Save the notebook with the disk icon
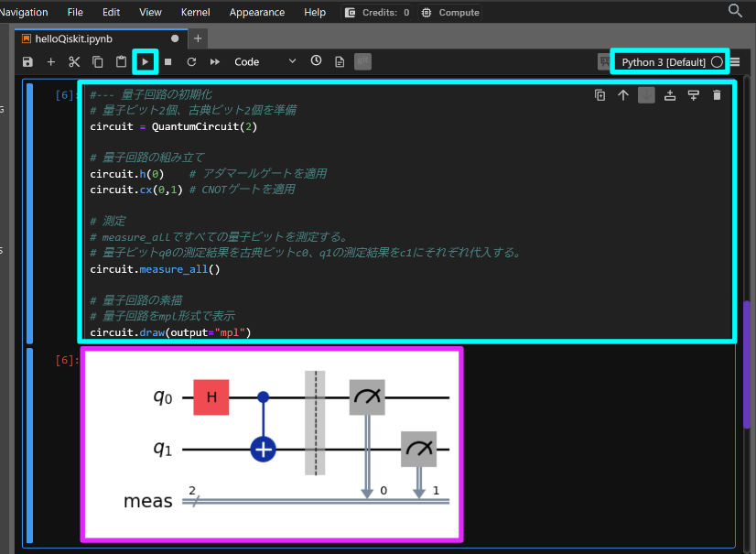The width and height of the screenshot is (756, 554). click(27, 61)
